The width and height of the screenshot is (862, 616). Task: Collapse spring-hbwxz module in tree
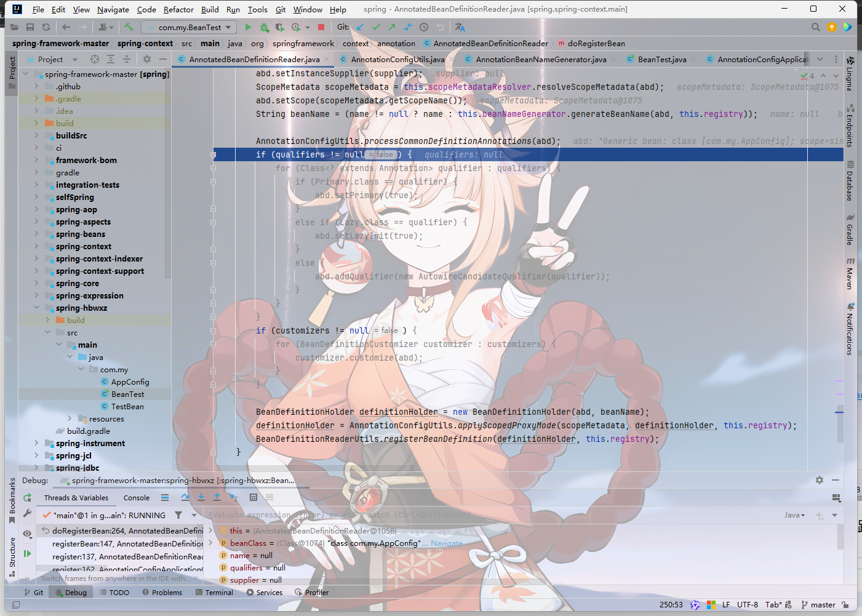tap(36, 308)
